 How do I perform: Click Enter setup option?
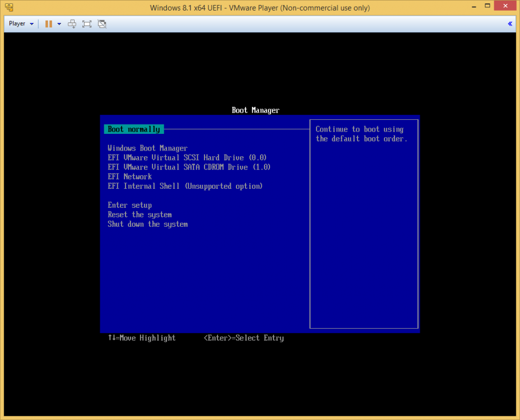(129, 205)
